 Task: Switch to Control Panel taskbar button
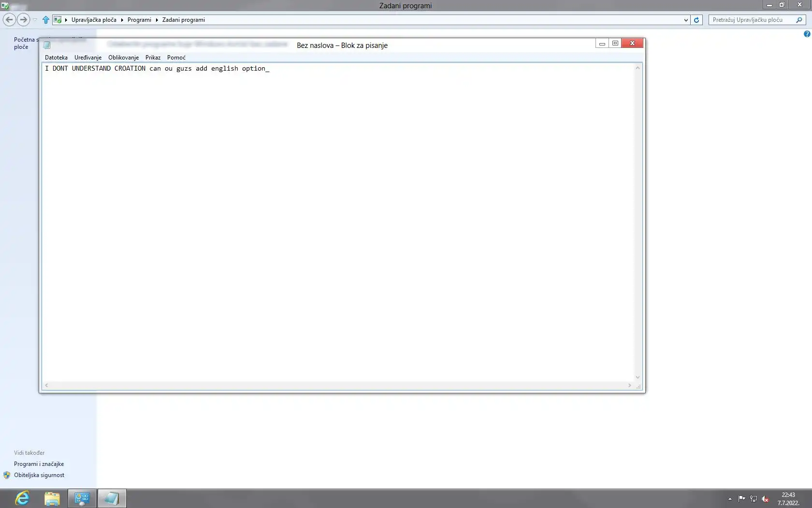pos(82,498)
